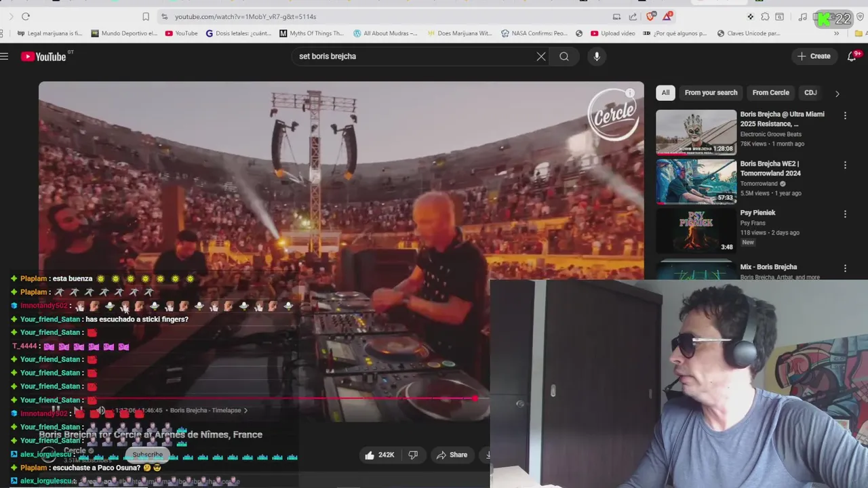The height and width of the screenshot is (488, 868).
Task: Toggle player mute speaker icon
Action: 100,410
